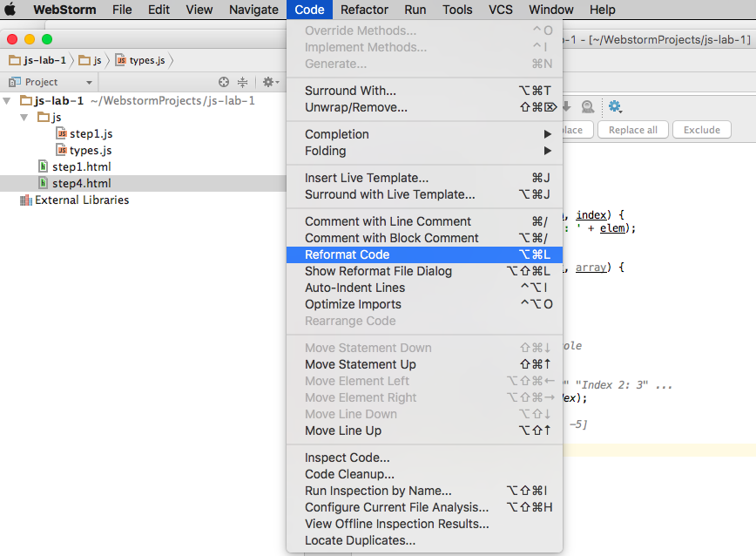The width and height of the screenshot is (756, 556).
Task: Click the Scroll from Source target icon
Action: tap(224, 80)
